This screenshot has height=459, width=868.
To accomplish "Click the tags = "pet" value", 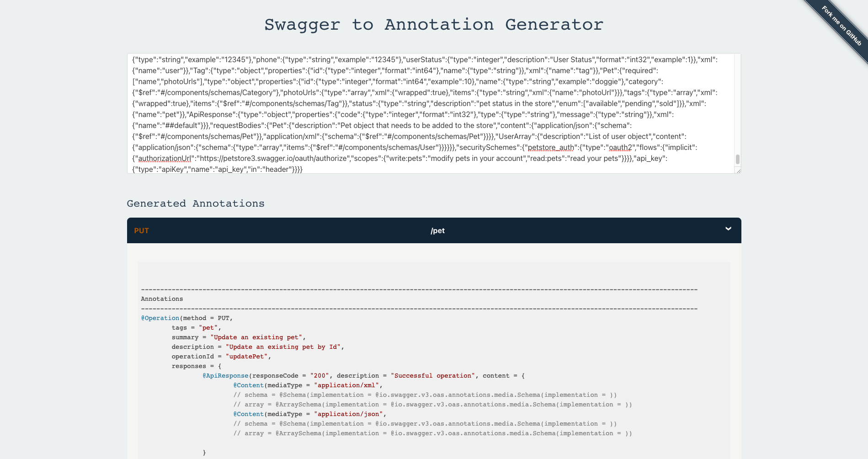I will coord(208,328).
